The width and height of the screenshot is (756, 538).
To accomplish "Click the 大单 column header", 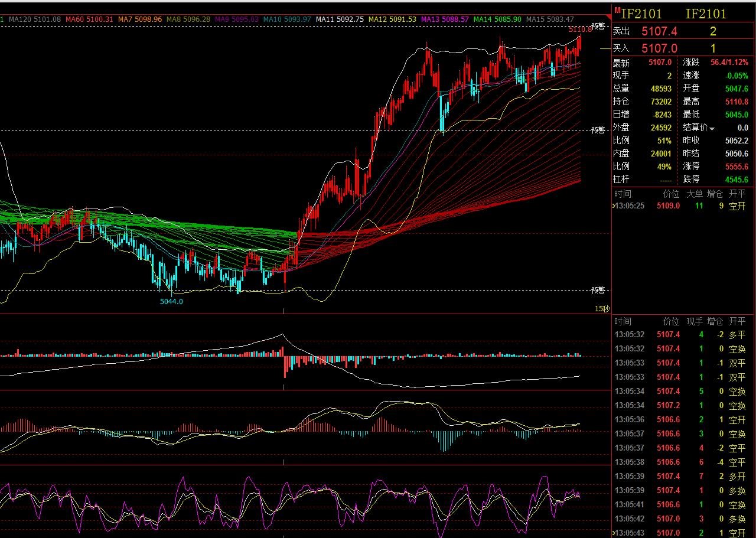I will (695, 194).
